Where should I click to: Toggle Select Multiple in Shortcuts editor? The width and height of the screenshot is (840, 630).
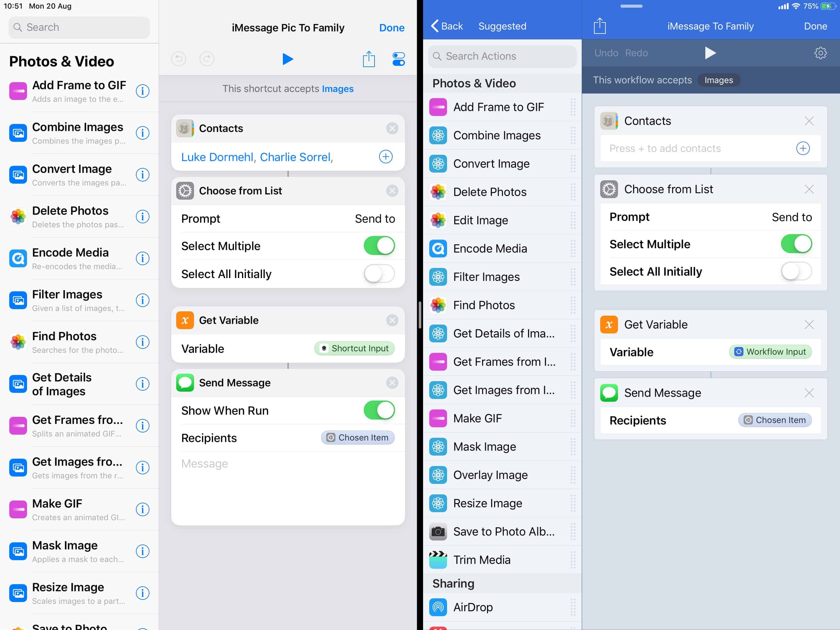(x=379, y=246)
